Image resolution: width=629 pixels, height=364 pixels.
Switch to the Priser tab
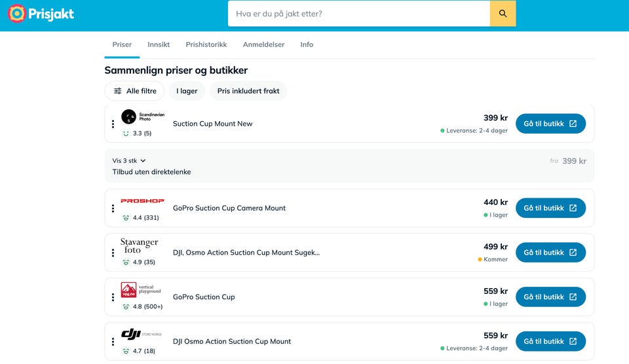(122, 45)
